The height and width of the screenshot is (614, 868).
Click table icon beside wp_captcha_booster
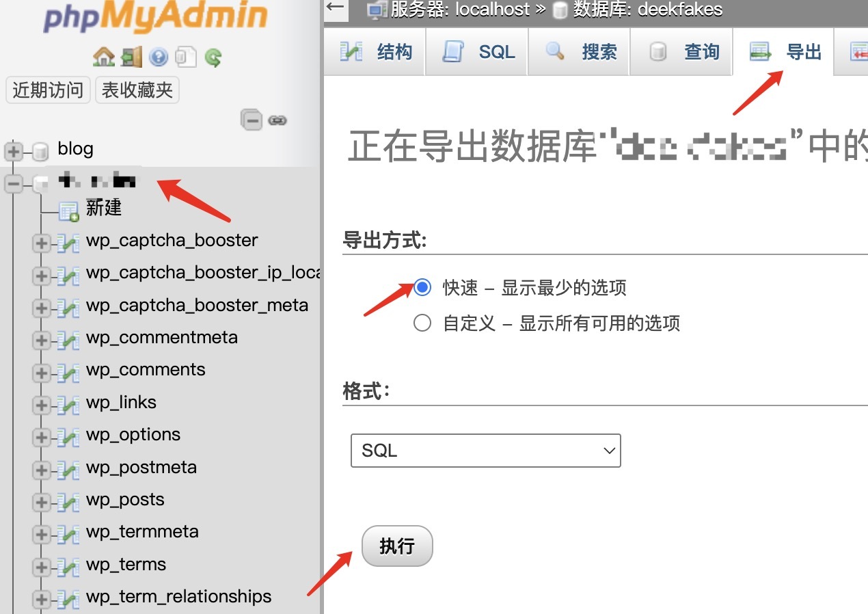click(x=68, y=243)
